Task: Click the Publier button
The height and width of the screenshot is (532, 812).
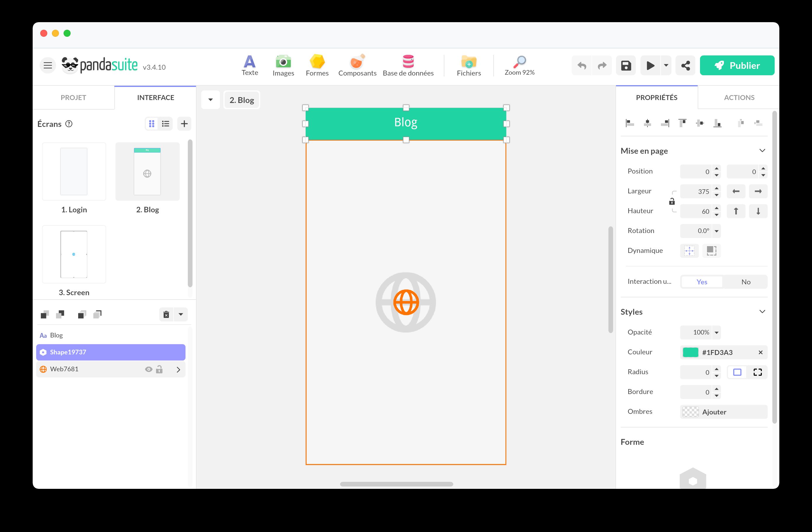Action: (x=736, y=66)
